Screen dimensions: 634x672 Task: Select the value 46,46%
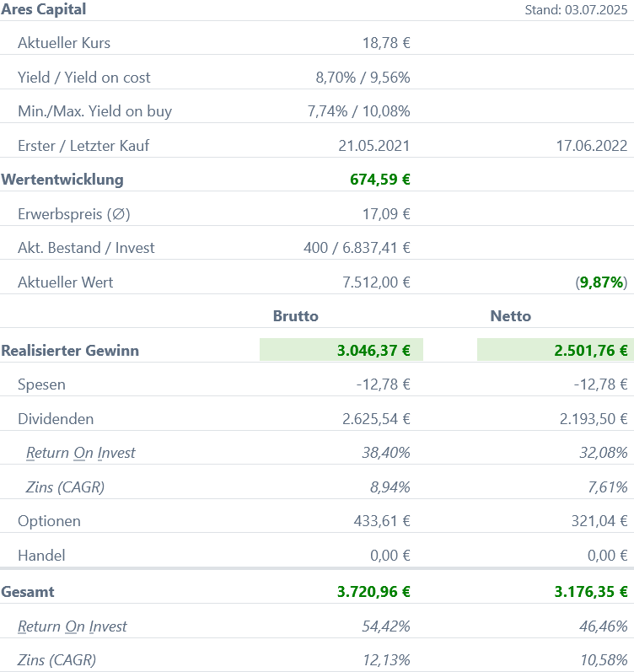(603, 626)
